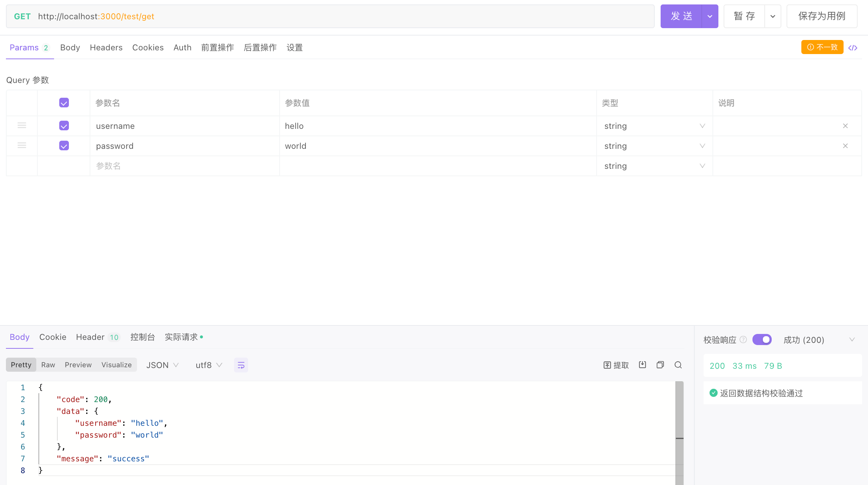This screenshot has width=868, height=485.
Task: Delete the password parameter row
Action: tap(845, 146)
